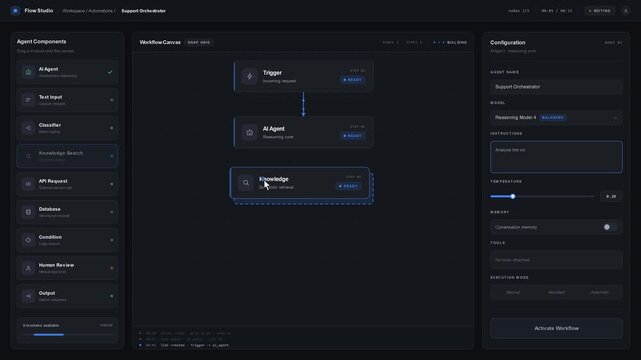Click the API Request component label
This screenshot has width=641, height=360.
click(x=53, y=181)
